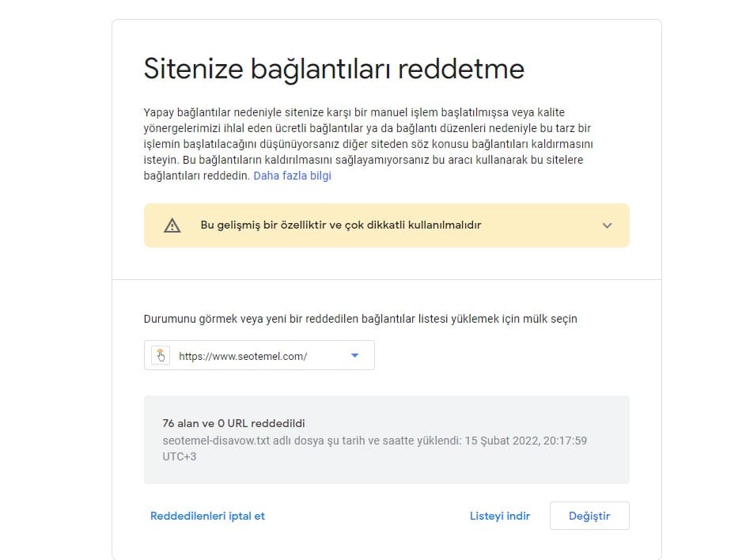This screenshot has height=560, width=746.
Task: Click the Değiştir button
Action: coord(589,516)
